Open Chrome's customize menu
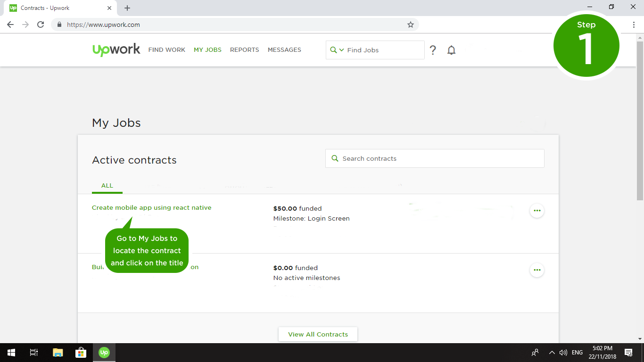 (634, 25)
